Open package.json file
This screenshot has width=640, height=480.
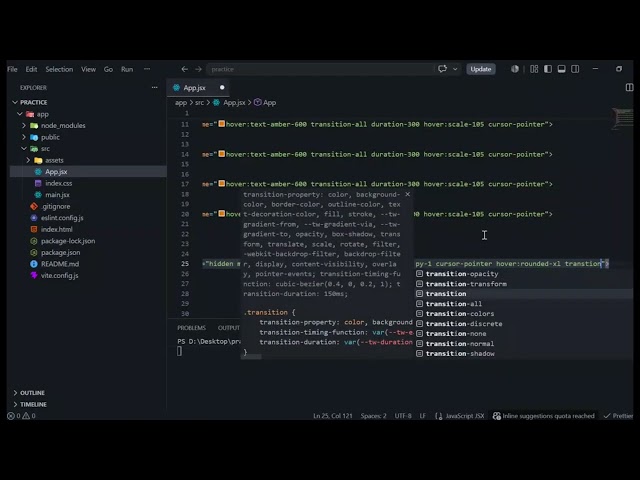pyautogui.click(x=60, y=253)
